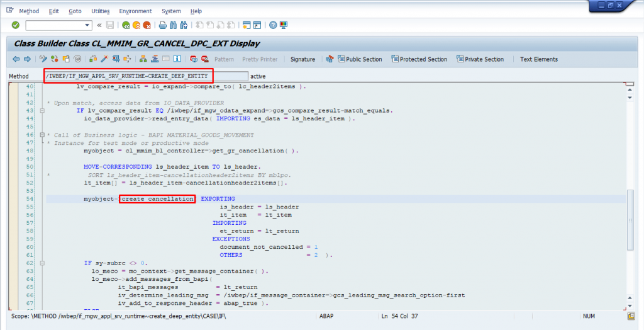Open the Help menu

pos(196,11)
